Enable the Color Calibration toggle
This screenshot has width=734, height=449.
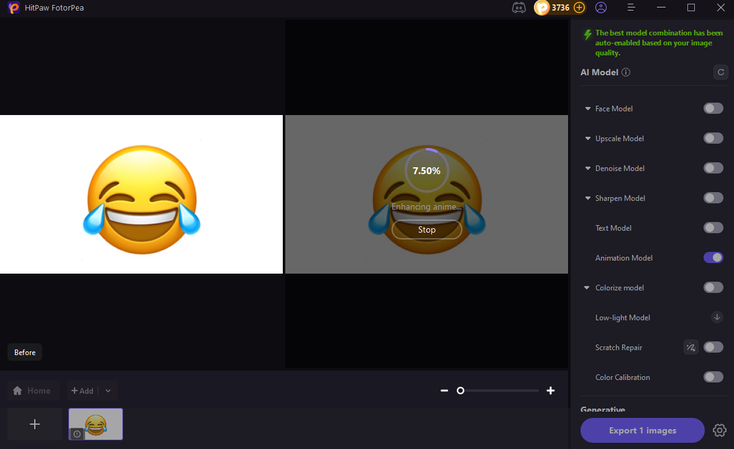pyautogui.click(x=712, y=377)
